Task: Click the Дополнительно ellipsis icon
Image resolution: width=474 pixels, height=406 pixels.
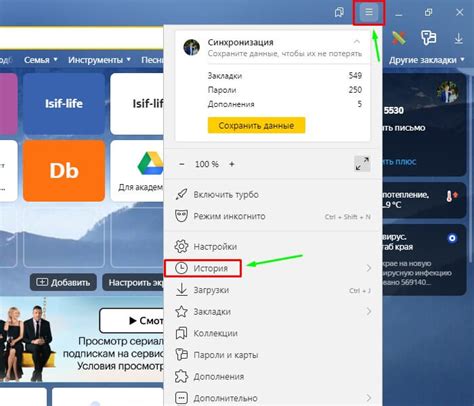Action: click(182, 398)
